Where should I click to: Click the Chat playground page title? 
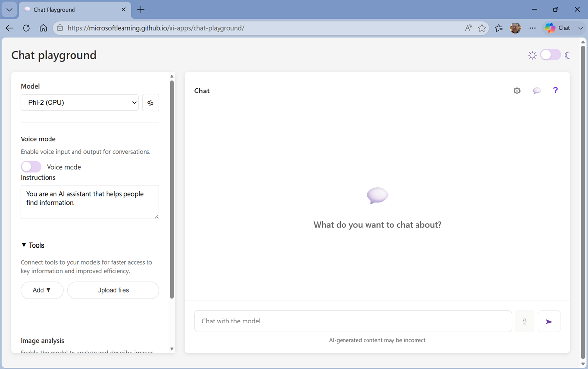[x=54, y=55]
